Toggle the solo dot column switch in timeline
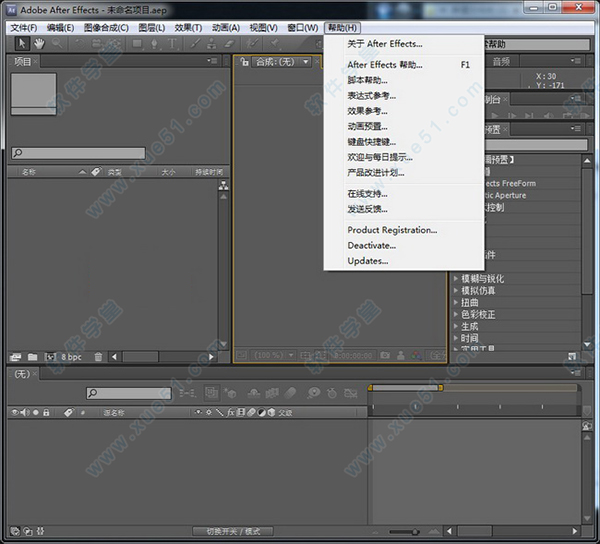600x544 pixels. point(36,412)
